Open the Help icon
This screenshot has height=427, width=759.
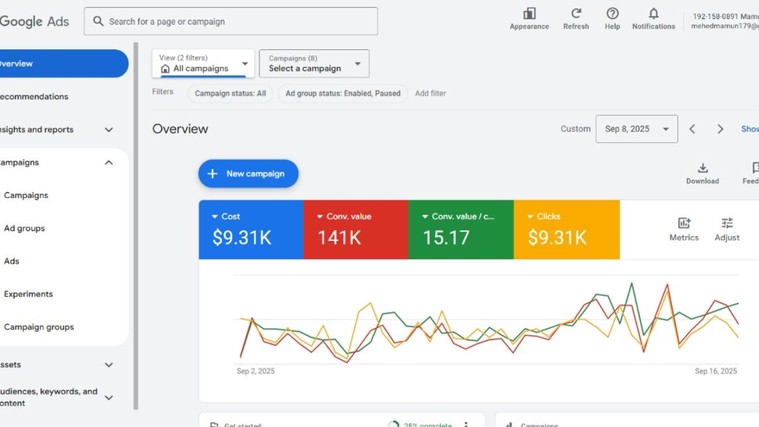point(612,14)
